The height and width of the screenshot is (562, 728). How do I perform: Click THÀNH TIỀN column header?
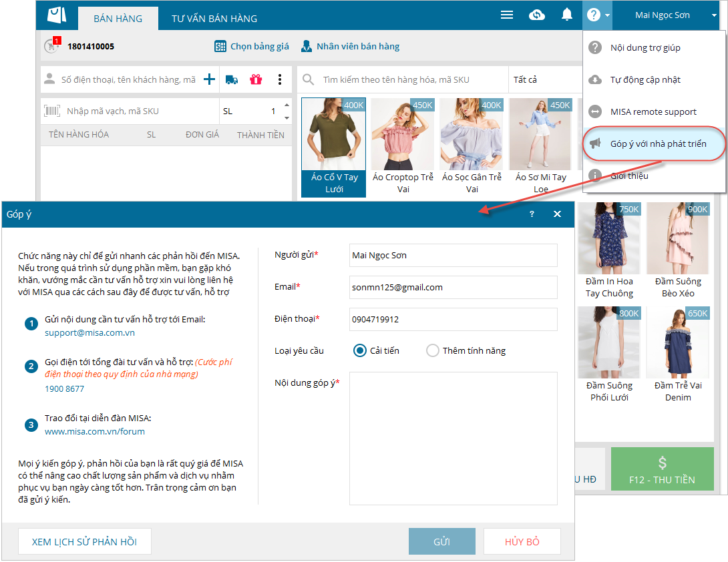tap(260, 135)
